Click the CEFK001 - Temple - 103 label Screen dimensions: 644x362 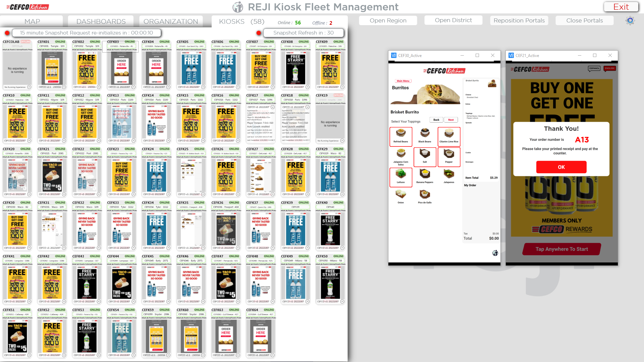52,46
